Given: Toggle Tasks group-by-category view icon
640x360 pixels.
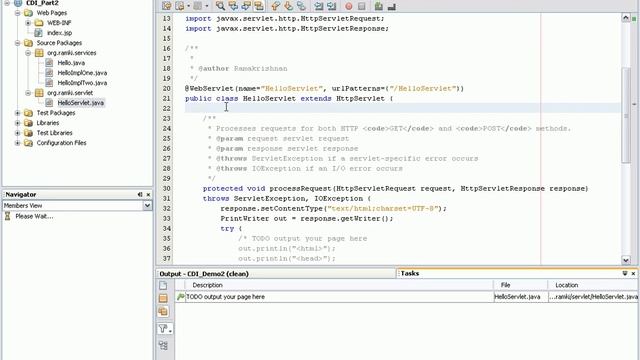Looking at the screenshot, I should [x=163, y=346].
